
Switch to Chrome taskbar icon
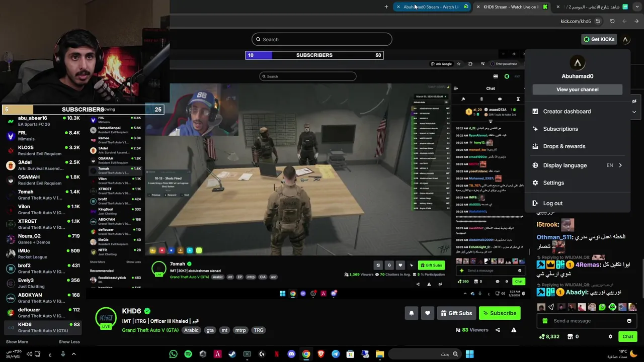[306, 354]
